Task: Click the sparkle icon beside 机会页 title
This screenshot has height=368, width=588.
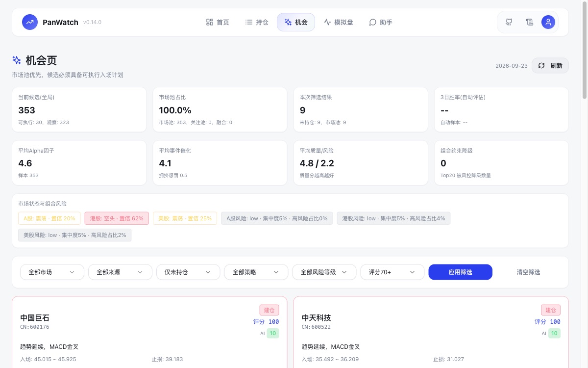Action: (17, 60)
